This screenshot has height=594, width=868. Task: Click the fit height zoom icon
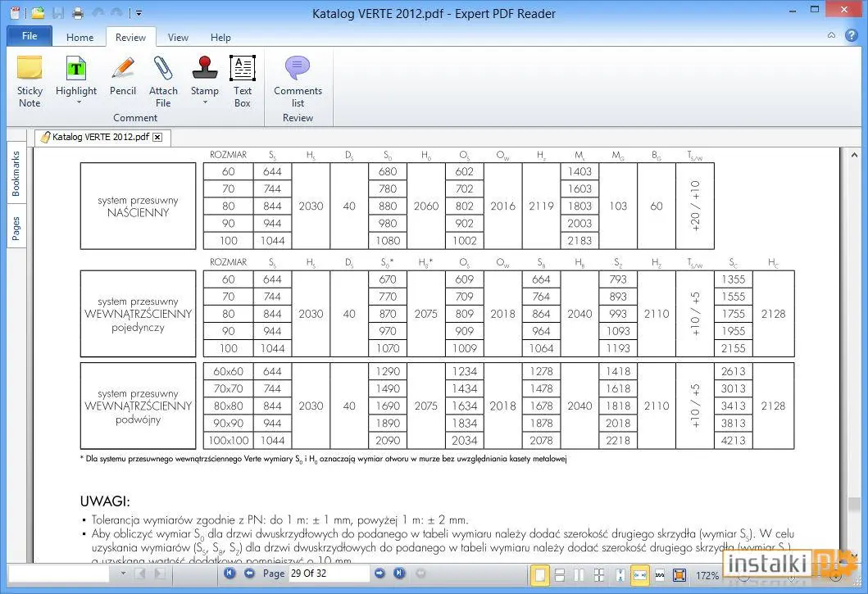pos(620,575)
